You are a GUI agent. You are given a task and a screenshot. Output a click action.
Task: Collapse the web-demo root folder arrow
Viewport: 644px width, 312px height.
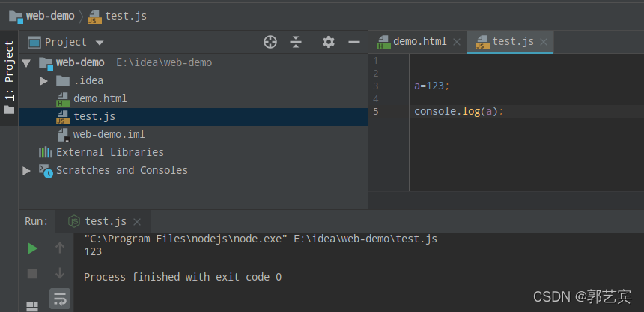pyautogui.click(x=27, y=63)
